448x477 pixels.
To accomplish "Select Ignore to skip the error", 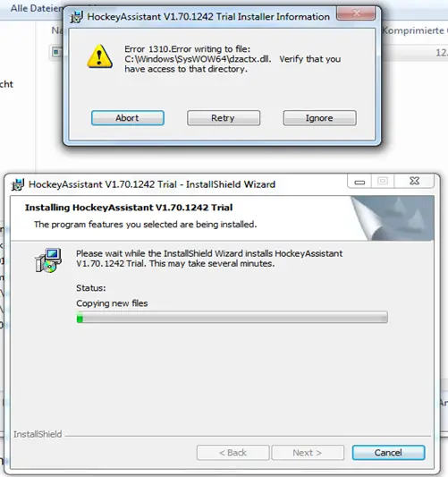I will click(320, 118).
